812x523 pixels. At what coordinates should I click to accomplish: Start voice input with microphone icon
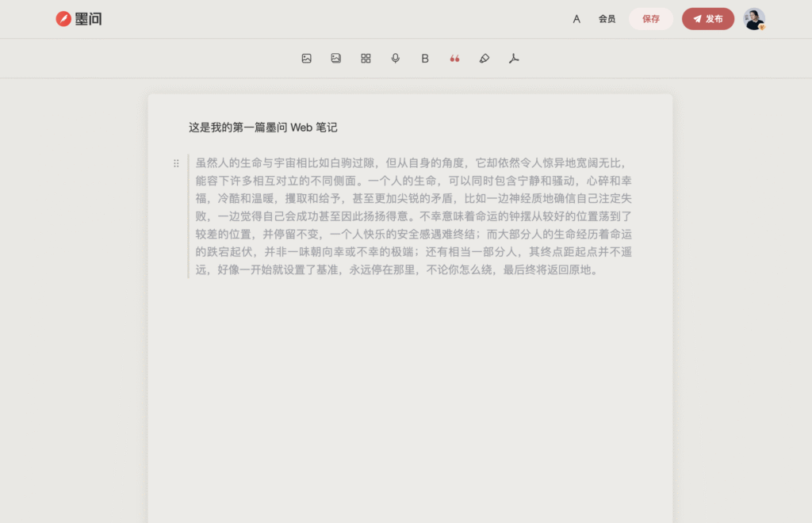coord(396,59)
